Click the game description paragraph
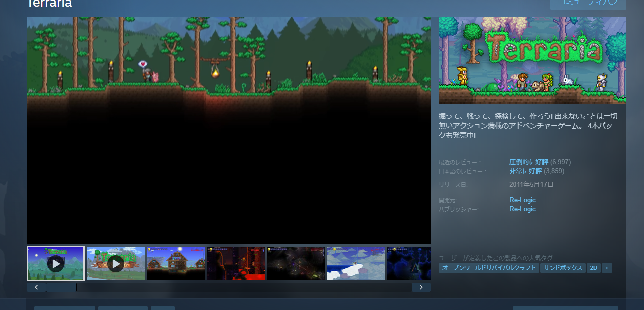644x310 pixels. [528, 125]
